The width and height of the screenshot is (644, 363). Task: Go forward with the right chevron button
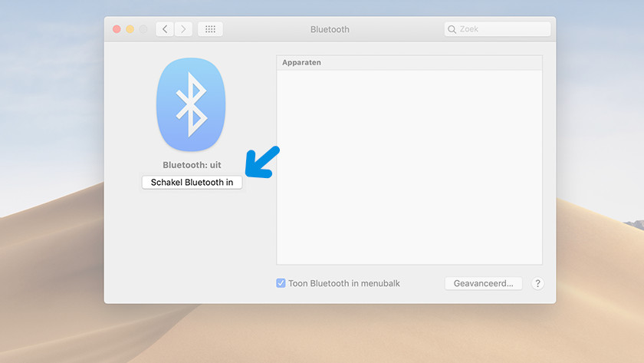coord(183,29)
